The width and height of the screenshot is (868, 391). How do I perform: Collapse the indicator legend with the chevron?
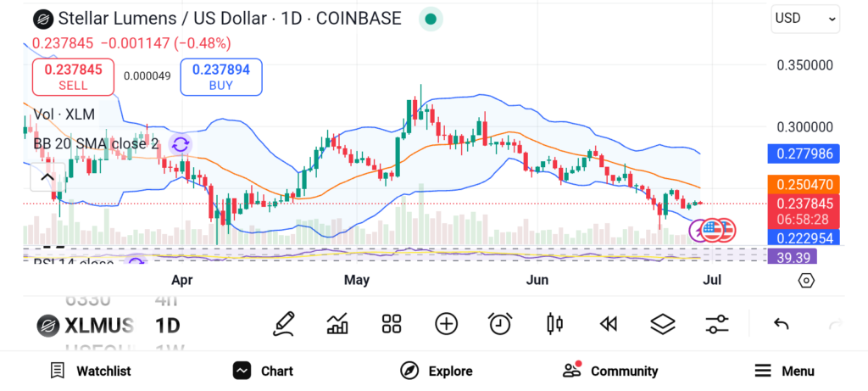coord(47,177)
